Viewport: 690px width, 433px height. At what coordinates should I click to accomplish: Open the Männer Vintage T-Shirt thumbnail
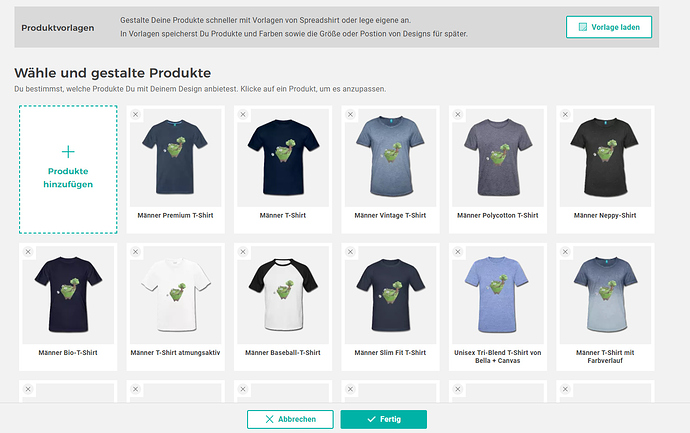click(390, 157)
